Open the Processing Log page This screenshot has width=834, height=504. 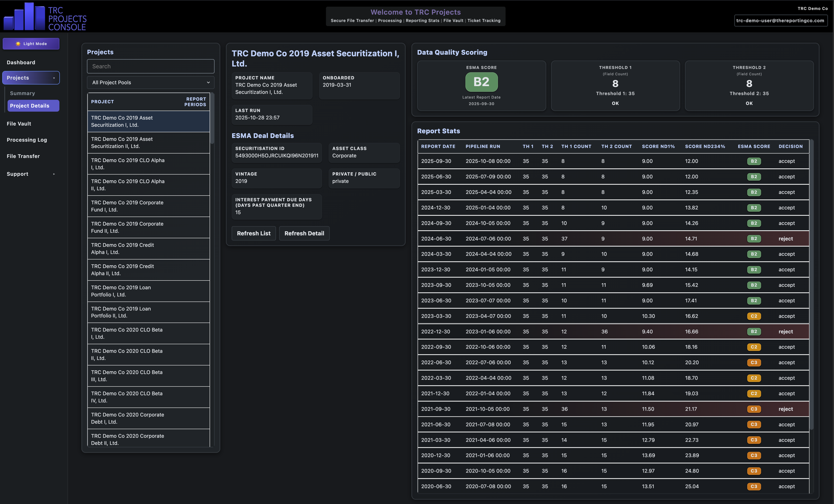click(27, 140)
